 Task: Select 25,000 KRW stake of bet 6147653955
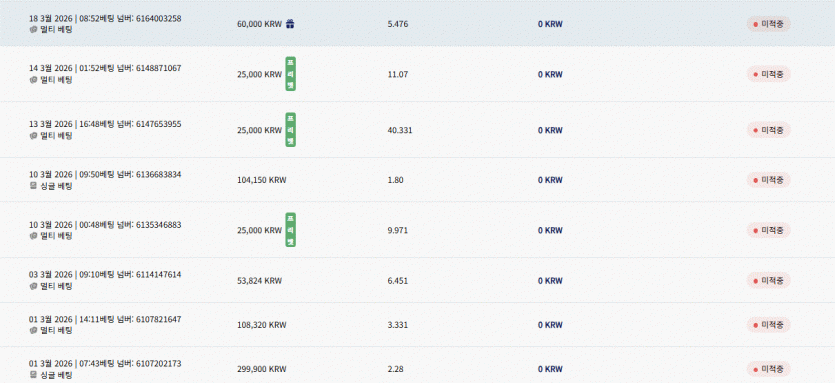click(259, 130)
